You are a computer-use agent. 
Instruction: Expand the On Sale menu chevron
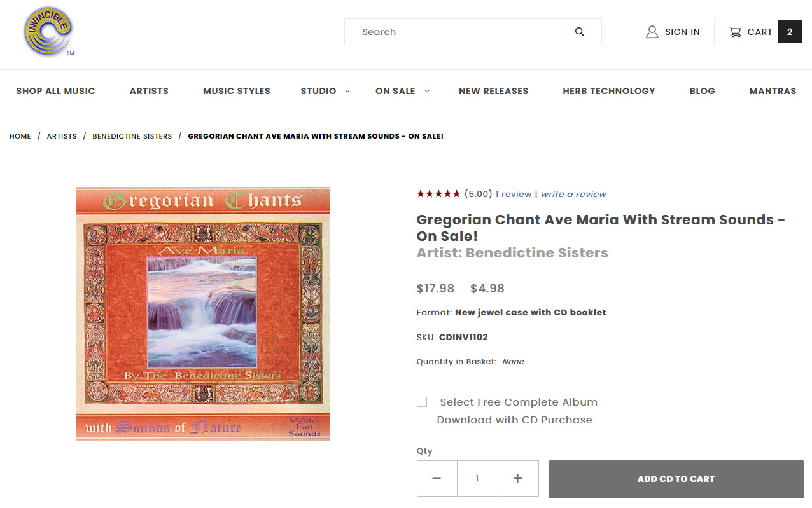[427, 91]
